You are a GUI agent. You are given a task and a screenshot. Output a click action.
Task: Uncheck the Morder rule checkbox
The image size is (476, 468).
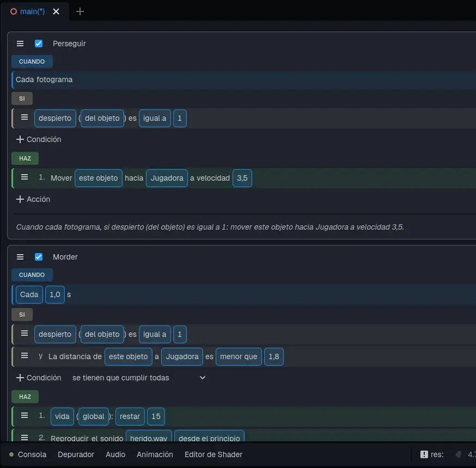(39, 257)
